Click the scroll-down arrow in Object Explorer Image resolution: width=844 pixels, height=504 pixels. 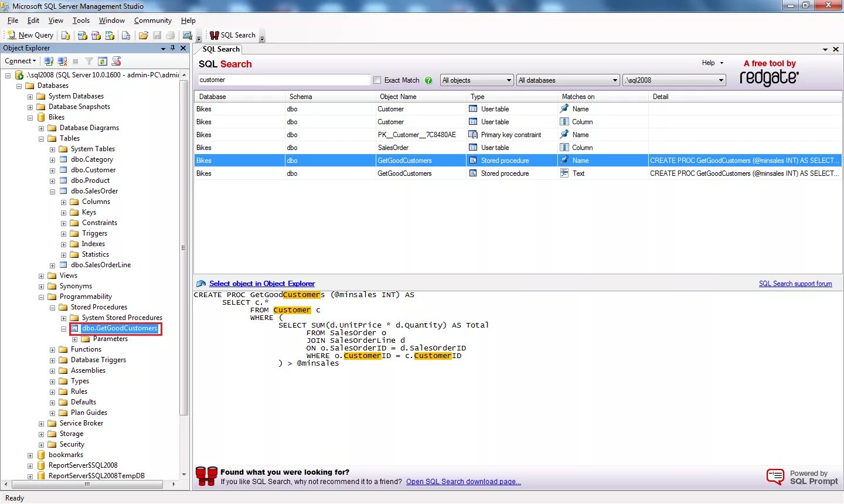coord(184,475)
